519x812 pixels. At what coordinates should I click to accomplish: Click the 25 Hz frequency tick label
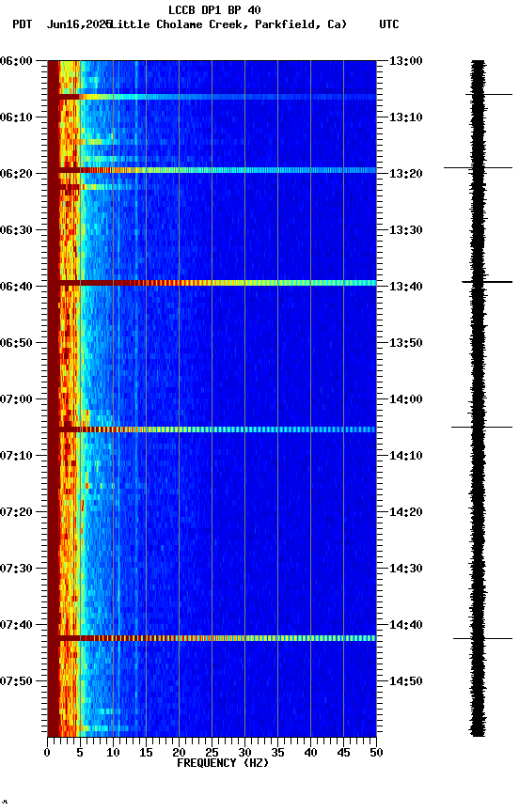[212, 753]
